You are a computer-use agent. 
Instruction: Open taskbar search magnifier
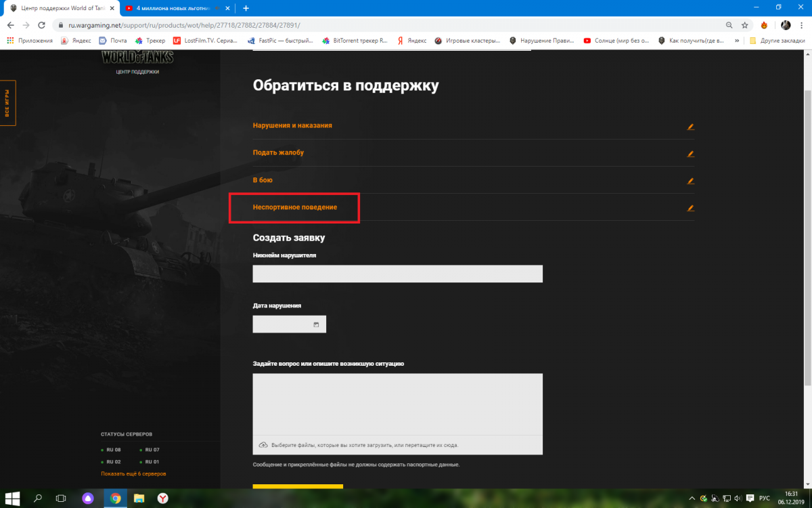click(x=38, y=499)
